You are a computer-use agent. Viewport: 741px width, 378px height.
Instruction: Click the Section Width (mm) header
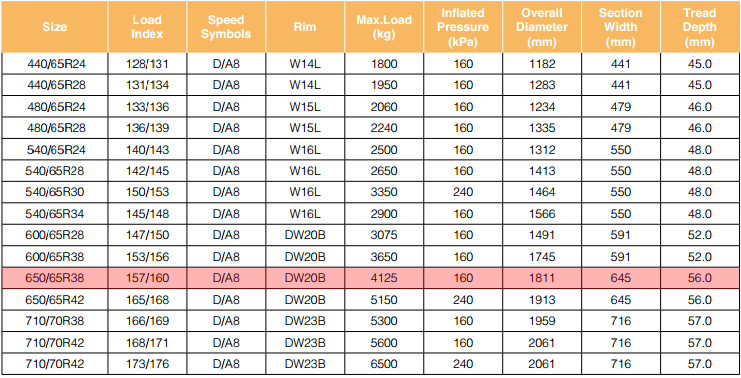(620, 27)
